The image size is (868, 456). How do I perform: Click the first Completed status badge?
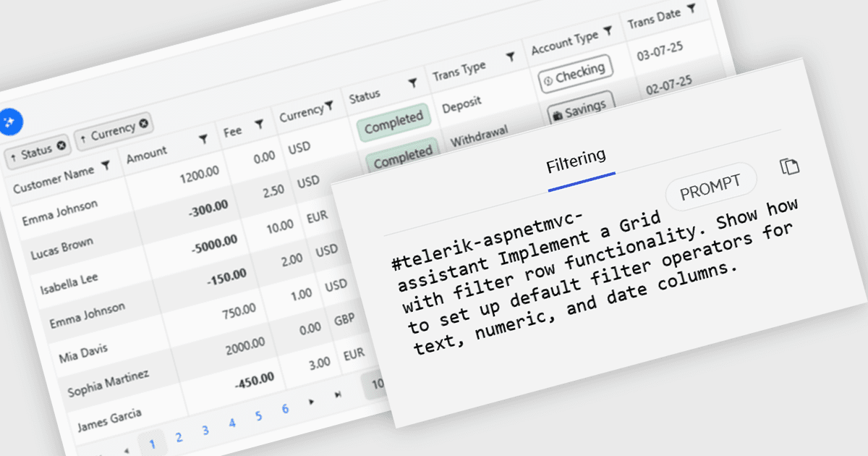click(393, 122)
